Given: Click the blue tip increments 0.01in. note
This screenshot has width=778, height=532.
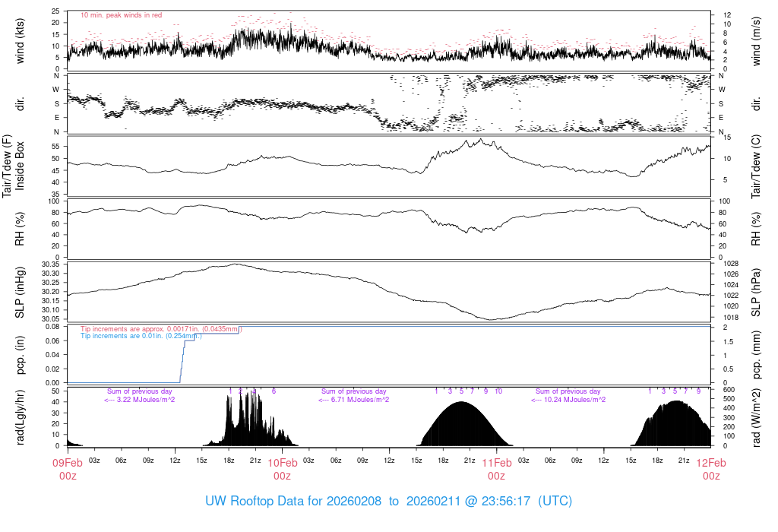Looking at the screenshot, I should point(141,336).
